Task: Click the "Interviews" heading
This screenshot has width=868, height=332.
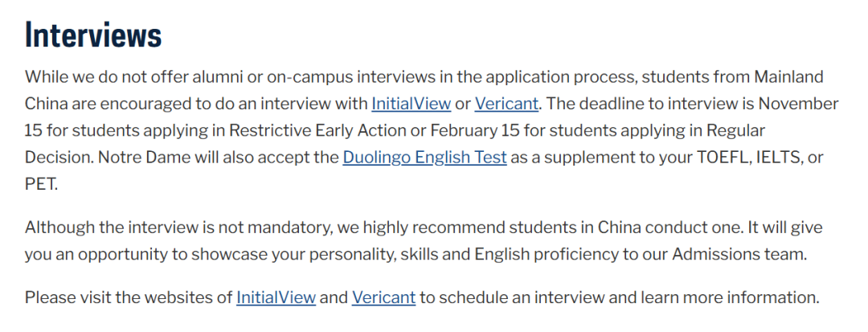Action: [93, 35]
